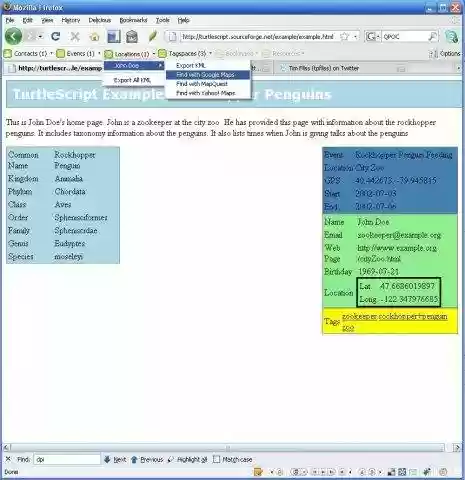Image resolution: width=465 pixels, height=480 pixels.
Task: Select John Doe in the Locations menu
Action: click(134, 66)
